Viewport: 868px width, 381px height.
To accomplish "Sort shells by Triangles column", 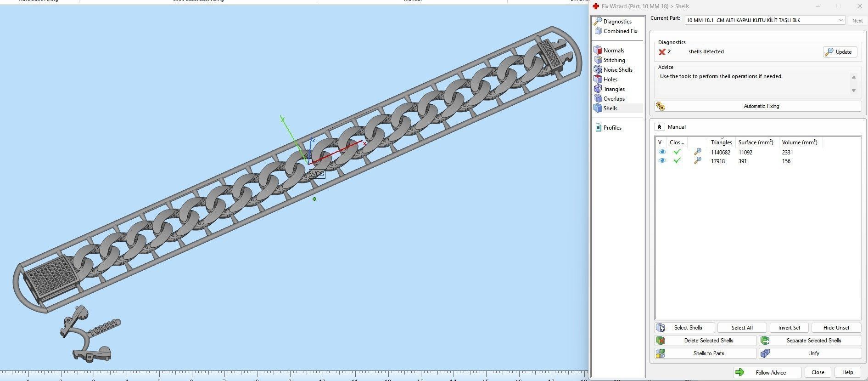I will tap(722, 142).
